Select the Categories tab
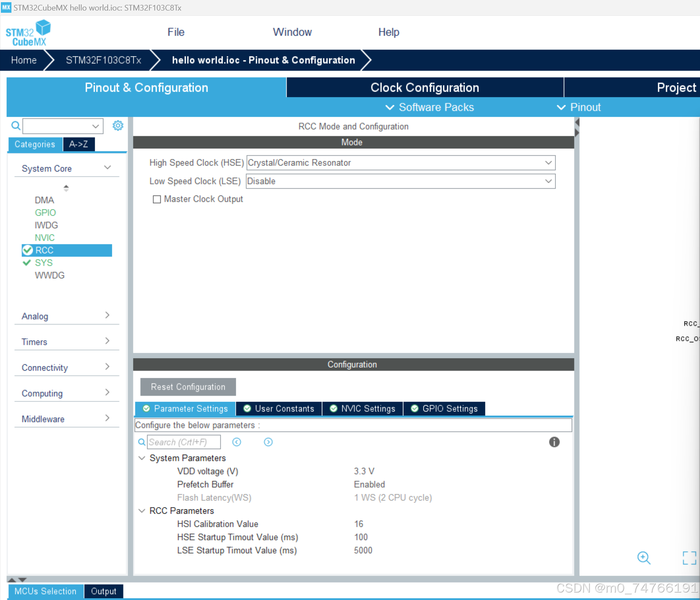 pyautogui.click(x=35, y=144)
